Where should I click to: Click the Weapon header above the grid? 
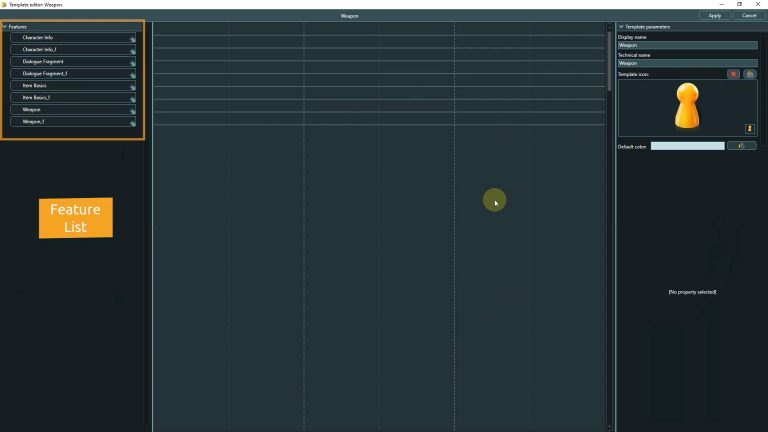click(x=349, y=16)
